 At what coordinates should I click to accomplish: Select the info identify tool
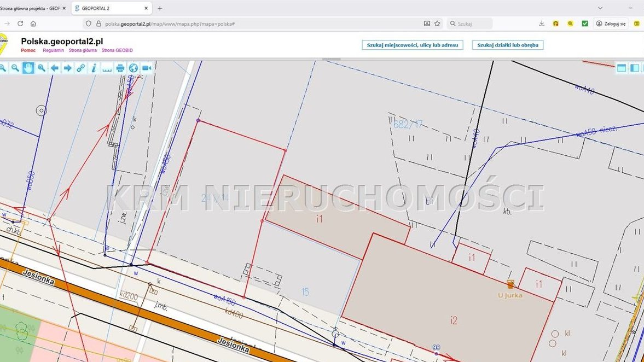click(x=94, y=68)
